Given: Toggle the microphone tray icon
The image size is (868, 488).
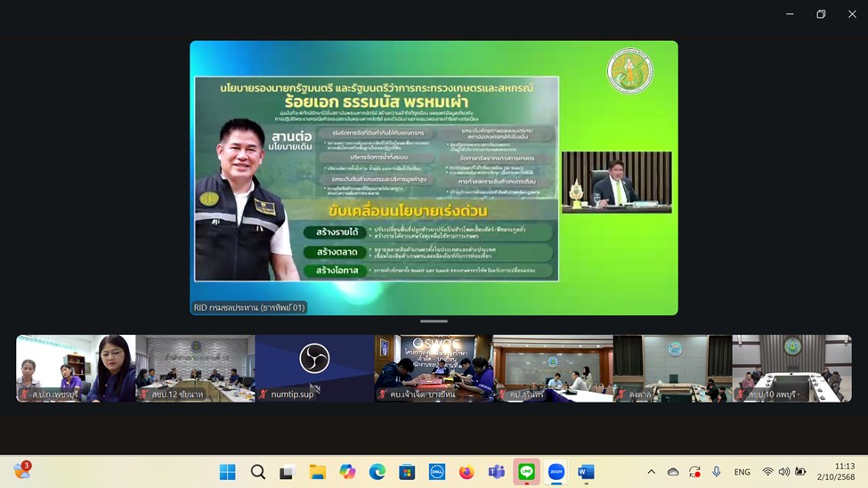Looking at the screenshot, I should (716, 472).
